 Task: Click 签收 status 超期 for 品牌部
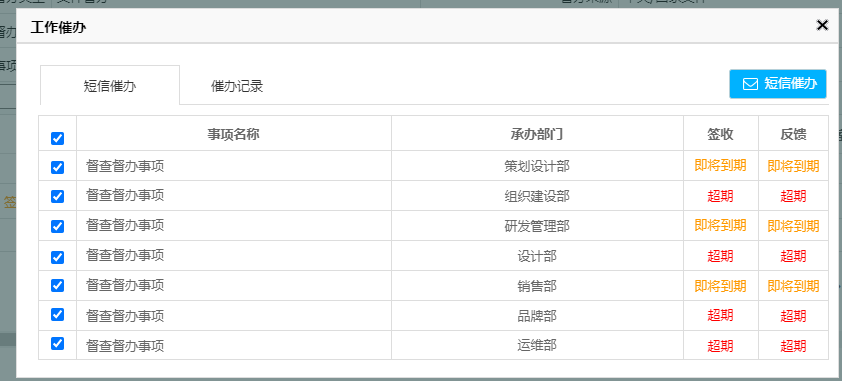coord(721,316)
